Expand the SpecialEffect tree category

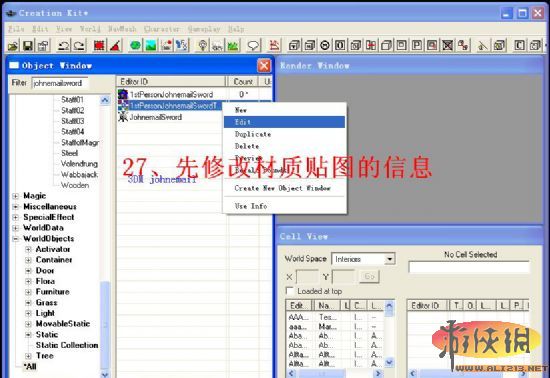tap(15, 217)
